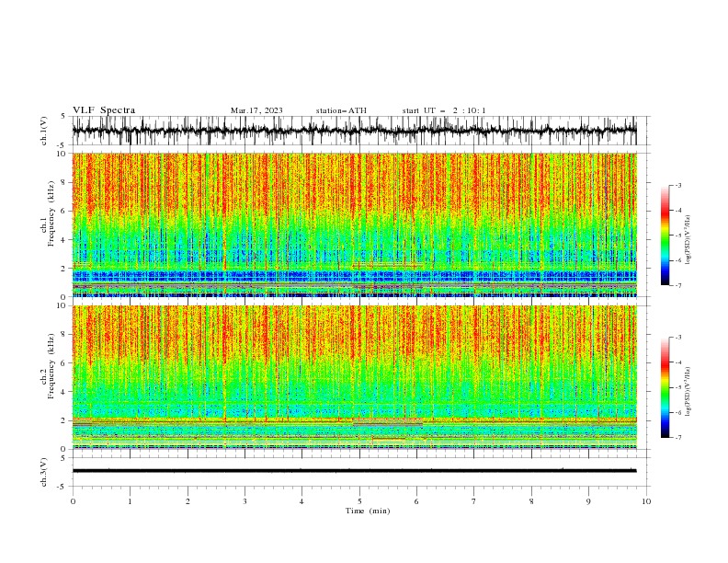Click inside the ch.1 spectrogram panel
Screen dimensions: 728x563
[x=354, y=224]
